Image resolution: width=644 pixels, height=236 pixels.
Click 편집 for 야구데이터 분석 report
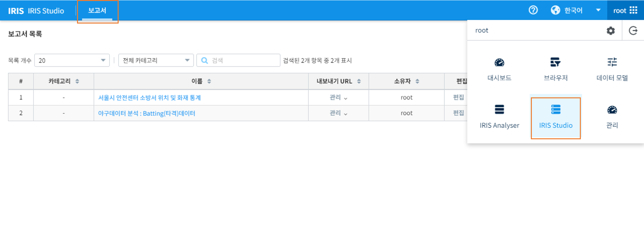click(459, 113)
